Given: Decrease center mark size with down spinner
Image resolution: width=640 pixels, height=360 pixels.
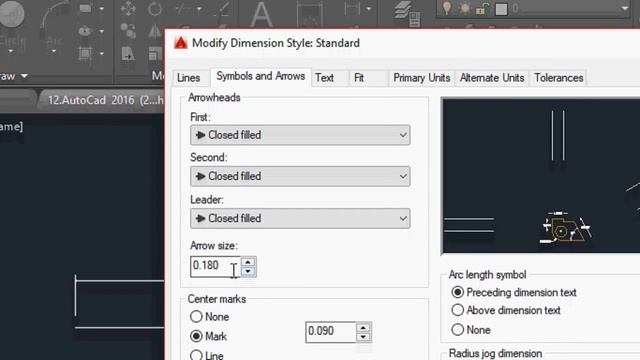Looking at the screenshot, I should (363, 337).
